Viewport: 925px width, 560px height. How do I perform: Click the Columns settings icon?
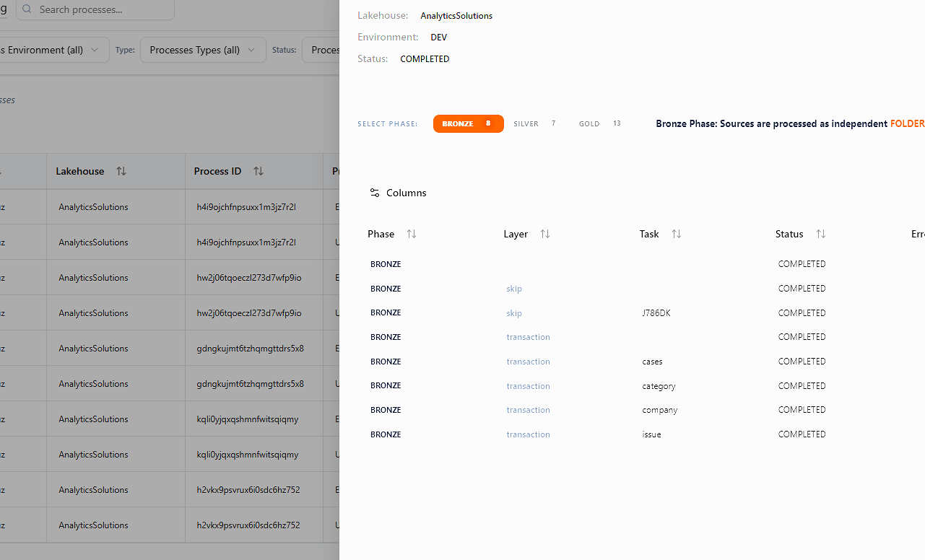point(375,193)
